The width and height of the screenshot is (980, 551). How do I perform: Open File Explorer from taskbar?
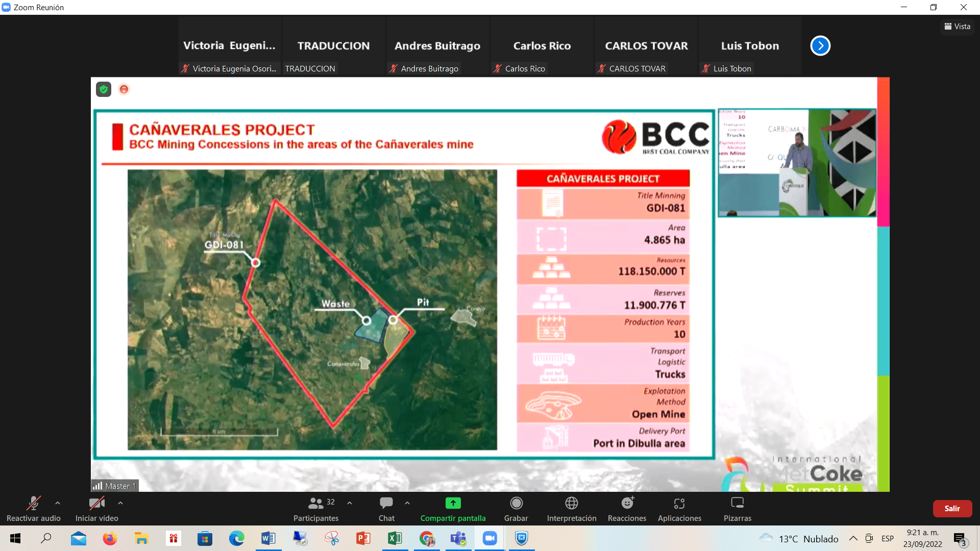[141, 538]
